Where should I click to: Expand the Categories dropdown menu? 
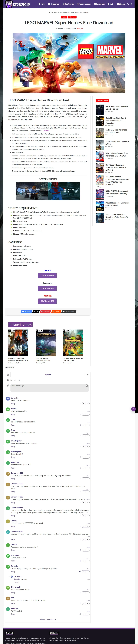(x=54, y=4)
